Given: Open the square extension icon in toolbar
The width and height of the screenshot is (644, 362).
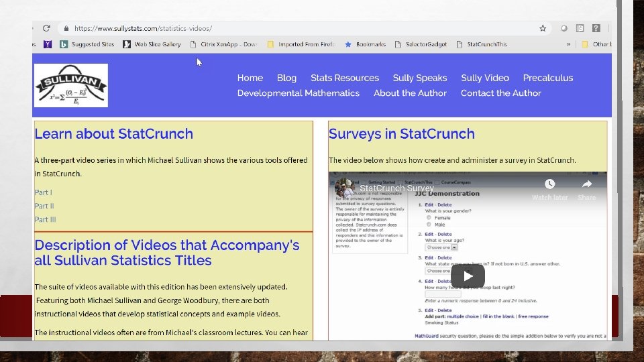Looking at the screenshot, I should click(x=580, y=28).
